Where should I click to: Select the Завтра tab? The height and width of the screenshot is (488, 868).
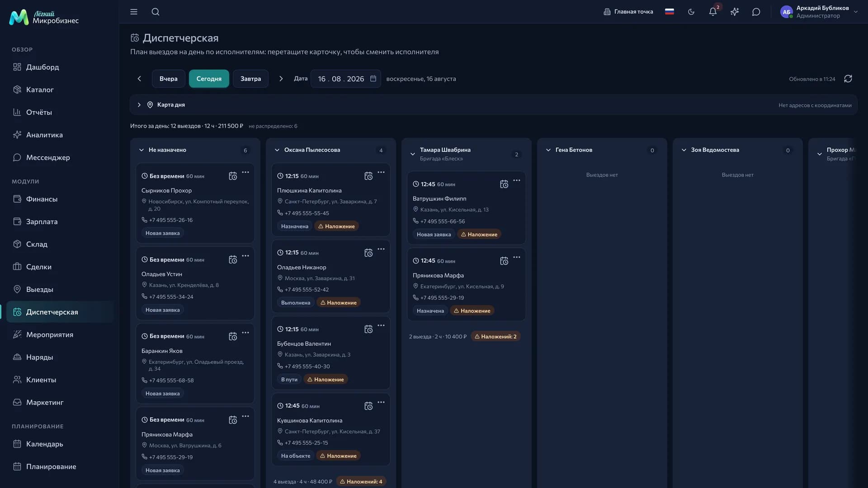(250, 79)
